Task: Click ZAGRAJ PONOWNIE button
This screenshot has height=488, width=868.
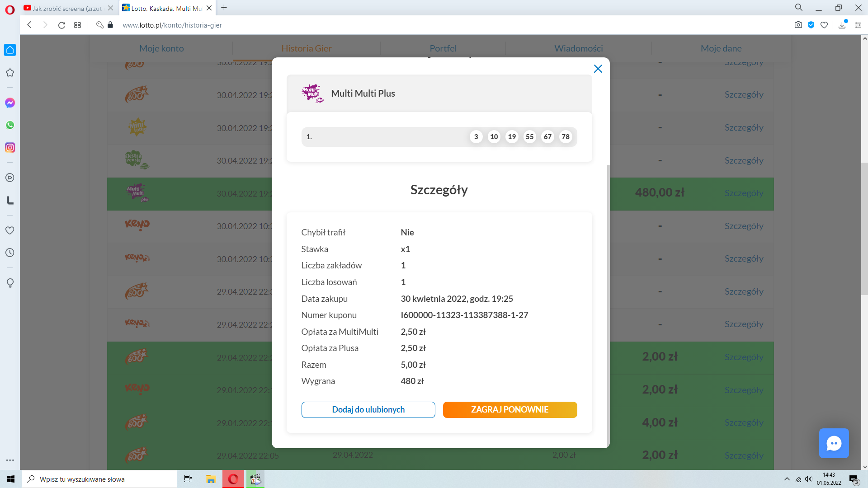Action: tap(509, 410)
